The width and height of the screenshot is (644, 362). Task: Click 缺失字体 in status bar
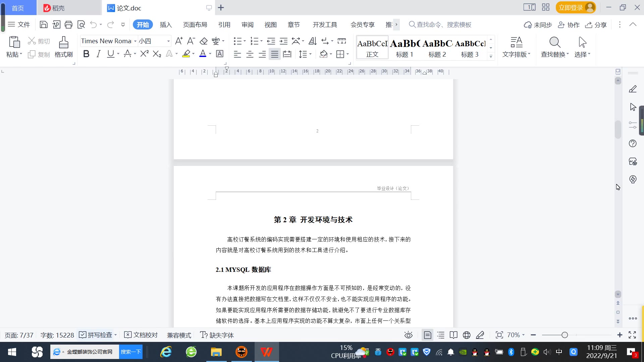(217, 335)
